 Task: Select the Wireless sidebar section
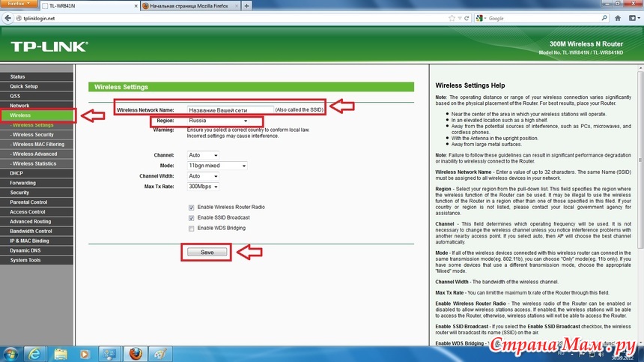[x=37, y=115]
